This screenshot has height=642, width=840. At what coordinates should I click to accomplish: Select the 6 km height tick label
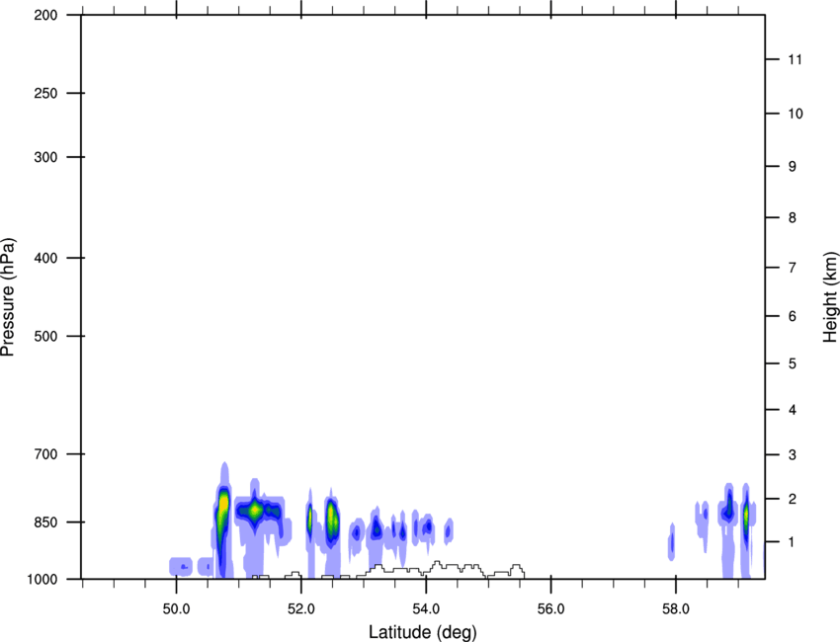(792, 316)
